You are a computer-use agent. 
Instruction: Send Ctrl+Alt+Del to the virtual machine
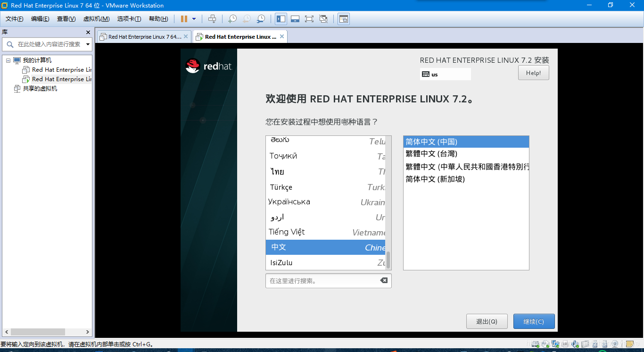click(212, 19)
